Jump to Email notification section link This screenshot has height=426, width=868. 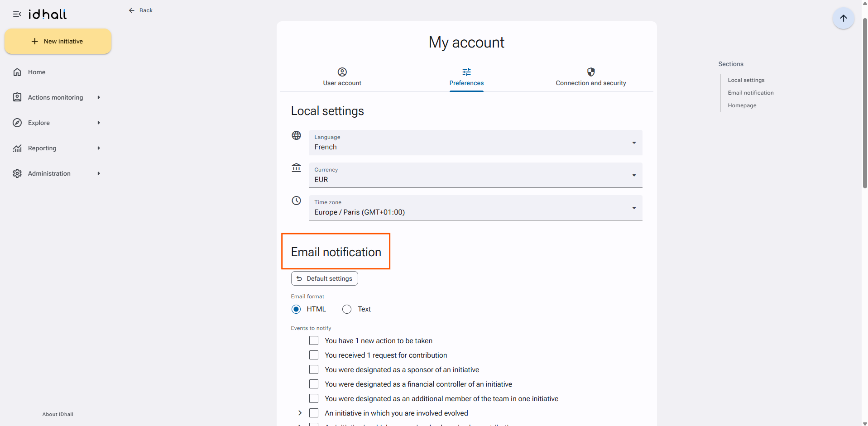tap(751, 93)
